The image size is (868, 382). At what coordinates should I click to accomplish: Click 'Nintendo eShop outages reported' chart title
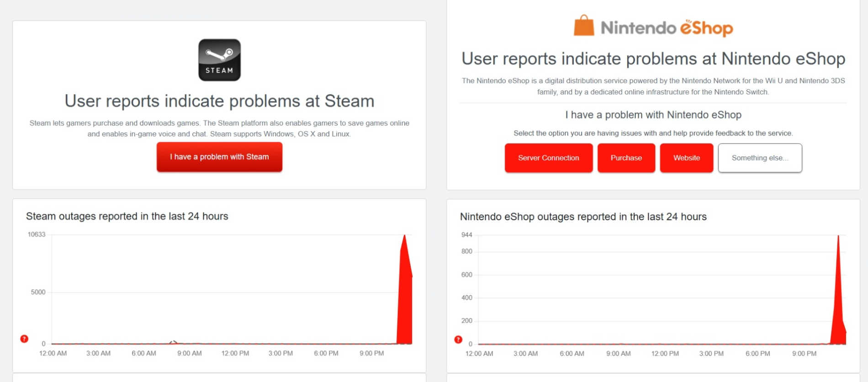pyautogui.click(x=583, y=217)
